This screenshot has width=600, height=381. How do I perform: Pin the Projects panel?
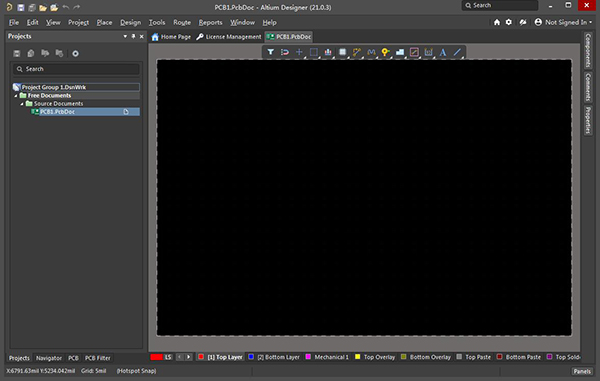click(133, 36)
